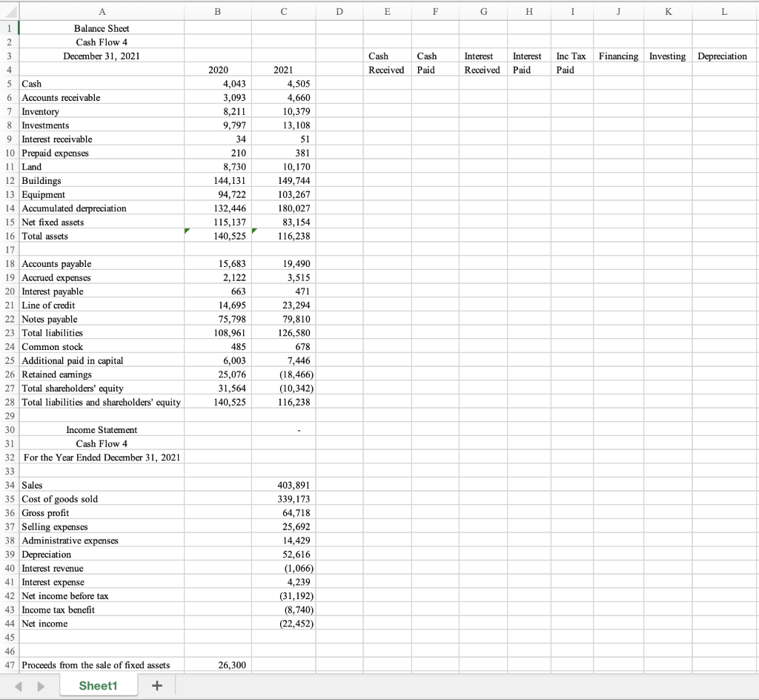Select the 2020 column heading cell
Screen dimensions: 759x700
click(218, 70)
